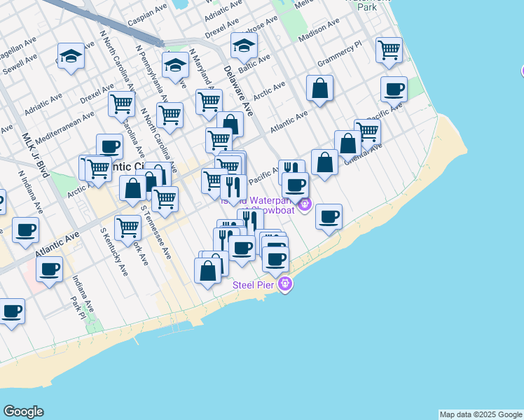Click the Map data ©2025 Google attribution
Image resolution: width=524 pixels, height=420 pixels.
tap(481, 414)
